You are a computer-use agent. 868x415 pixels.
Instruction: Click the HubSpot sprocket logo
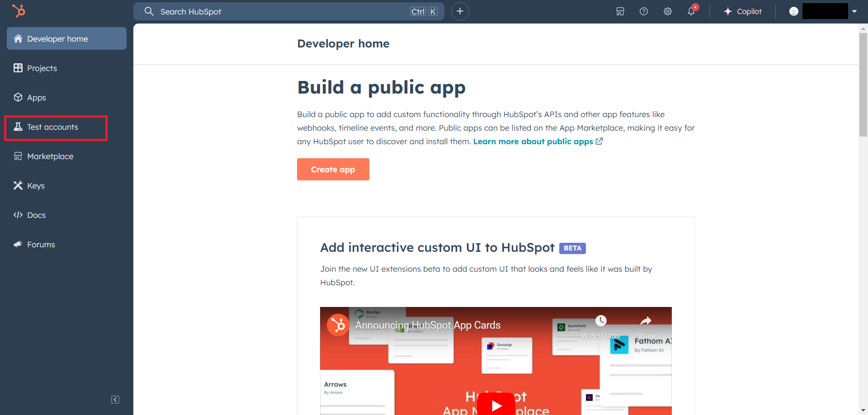[x=19, y=10]
